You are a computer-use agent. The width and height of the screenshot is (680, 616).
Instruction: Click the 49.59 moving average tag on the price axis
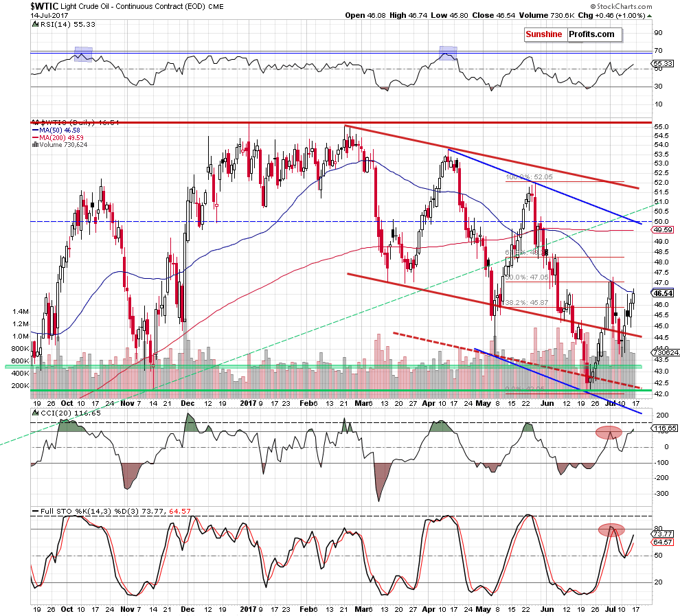pos(663,230)
